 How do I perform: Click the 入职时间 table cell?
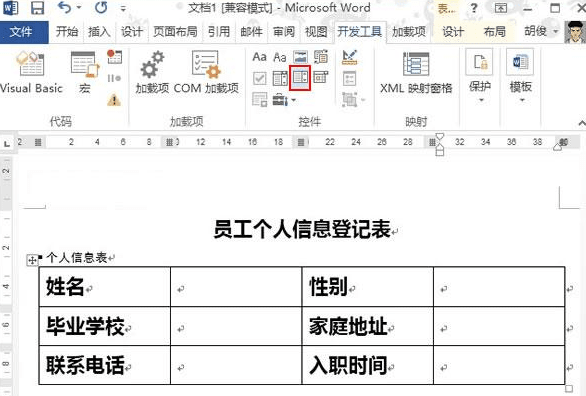point(367,365)
